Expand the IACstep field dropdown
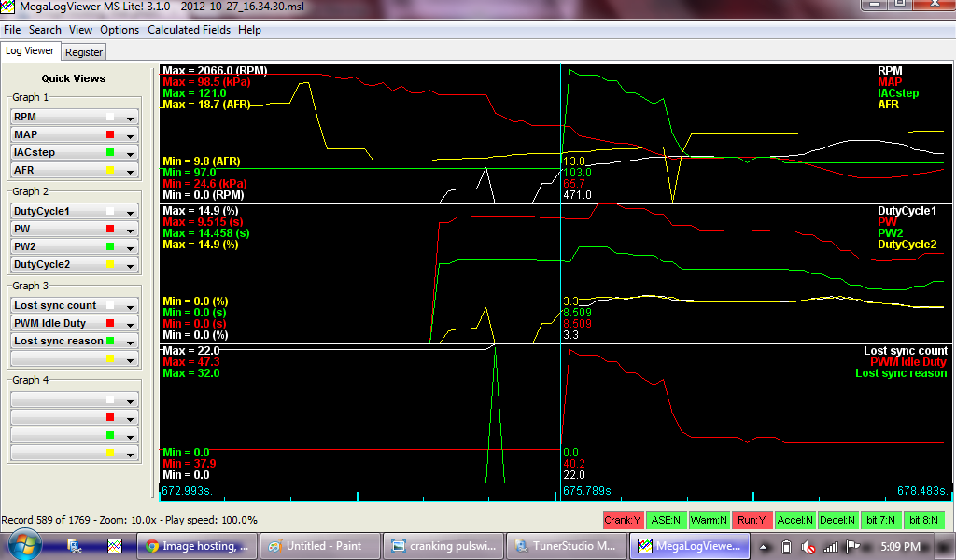The width and height of the screenshot is (956, 560). tap(130, 153)
